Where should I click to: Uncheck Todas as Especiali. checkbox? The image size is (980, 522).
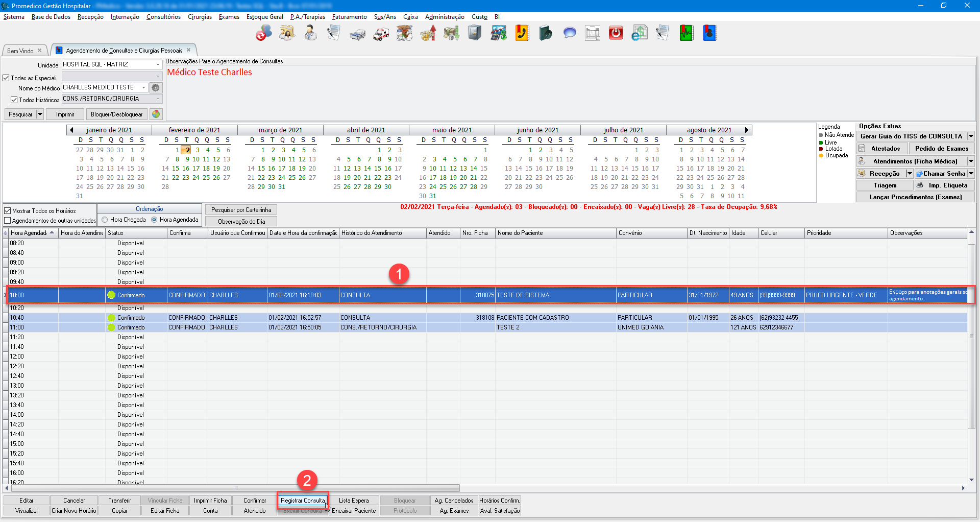tap(7, 78)
